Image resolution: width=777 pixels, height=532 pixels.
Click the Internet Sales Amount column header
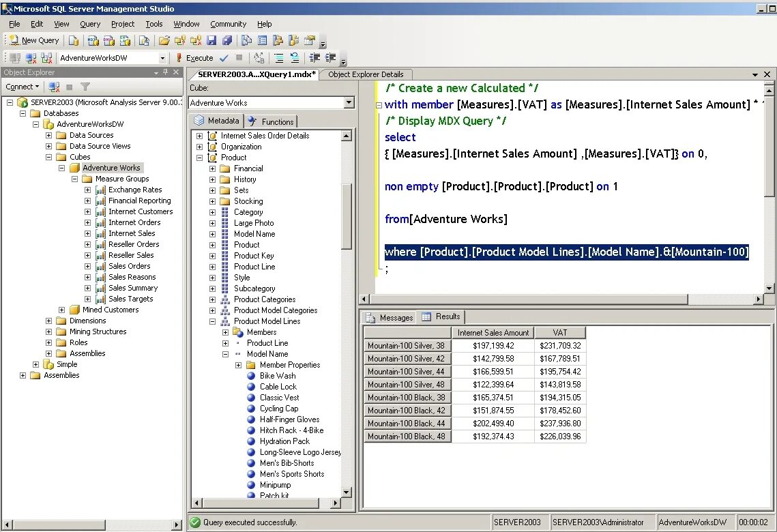point(493,333)
